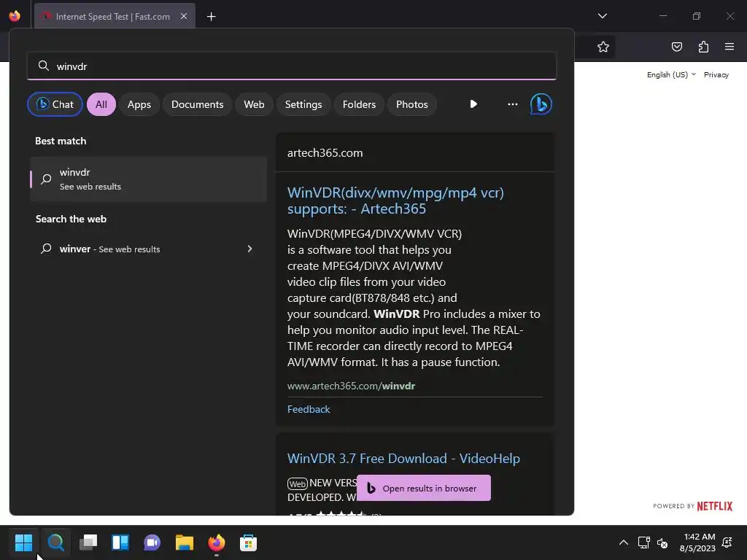This screenshot has width=747, height=560.
Task: Launch the Teams Chat taskbar icon
Action: tap(152, 542)
